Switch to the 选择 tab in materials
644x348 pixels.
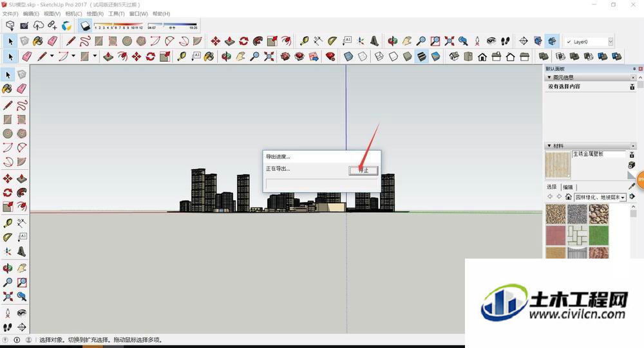(x=552, y=187)
